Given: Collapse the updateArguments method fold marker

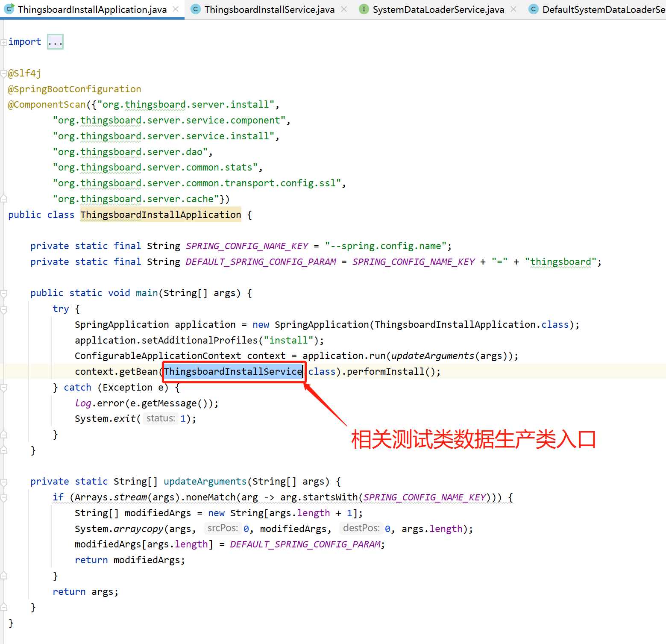Looking at the screenshot, I should [4, 482].
